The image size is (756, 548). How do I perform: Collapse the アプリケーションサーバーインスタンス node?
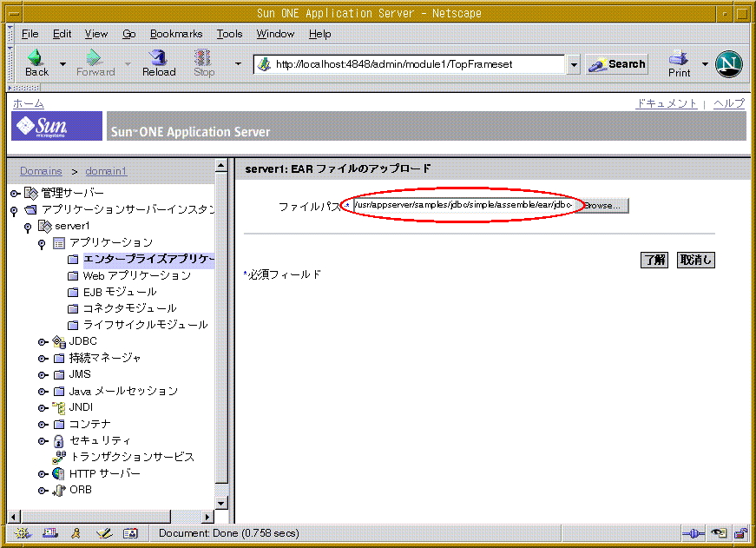(x=15, y=211)
